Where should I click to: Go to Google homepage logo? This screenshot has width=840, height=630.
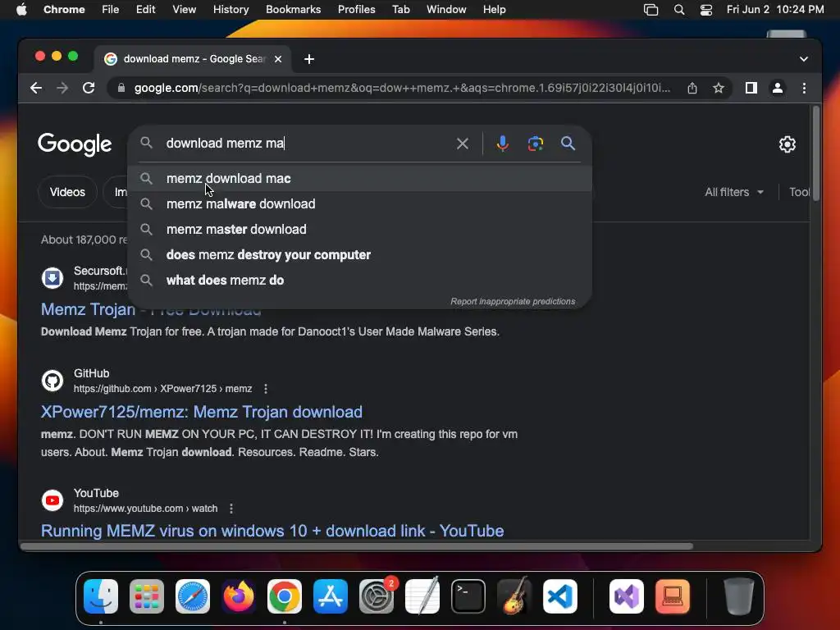pyautogui.click(x=75, y=144)
